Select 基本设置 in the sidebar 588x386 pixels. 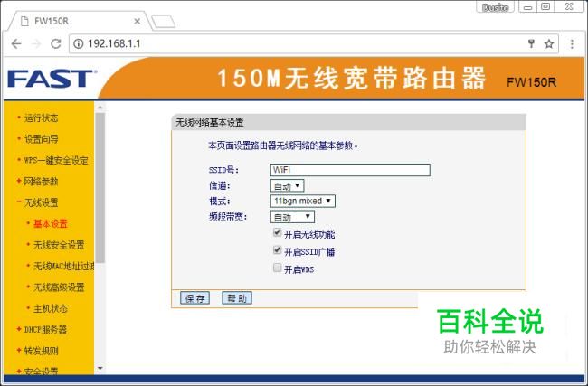pyautogui.click(x=51, y=223)
